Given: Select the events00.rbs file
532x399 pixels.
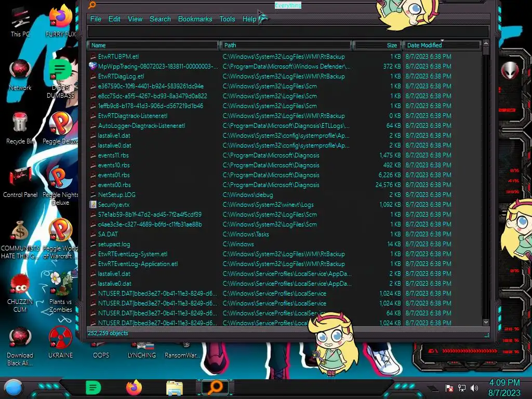Looking at the screenshot, I should (x=114, y=185).
